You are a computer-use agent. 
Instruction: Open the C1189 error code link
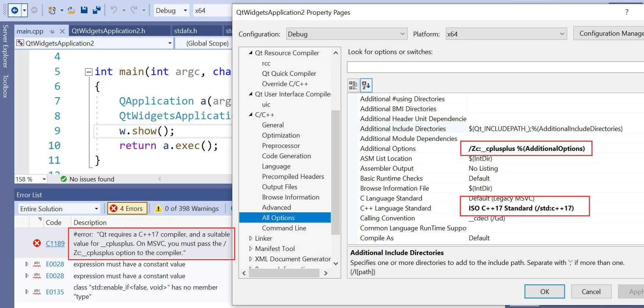(55, 243)
